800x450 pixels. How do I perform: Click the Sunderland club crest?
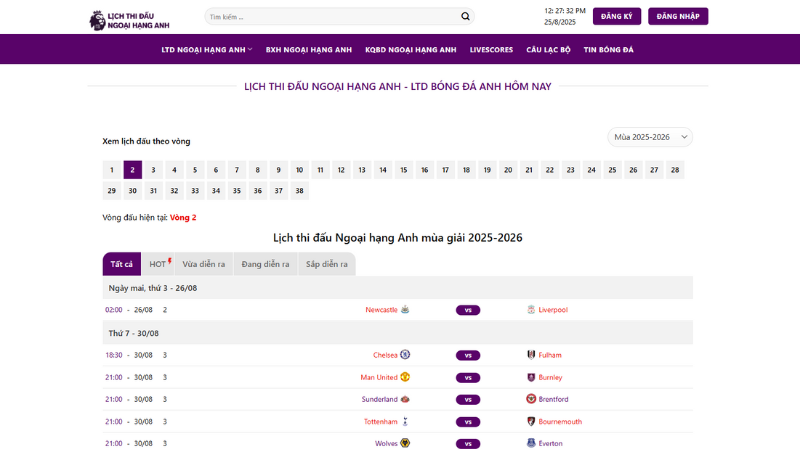click(405, 399)
